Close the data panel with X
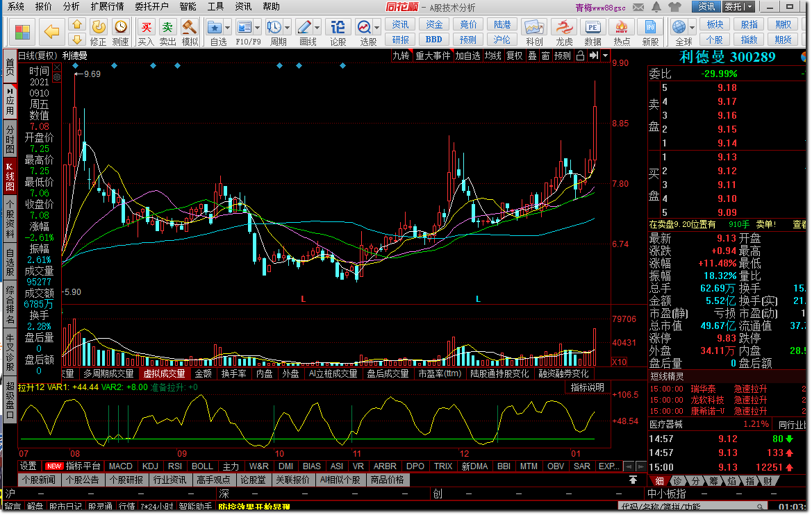The image size is (812, 515). 57,67
